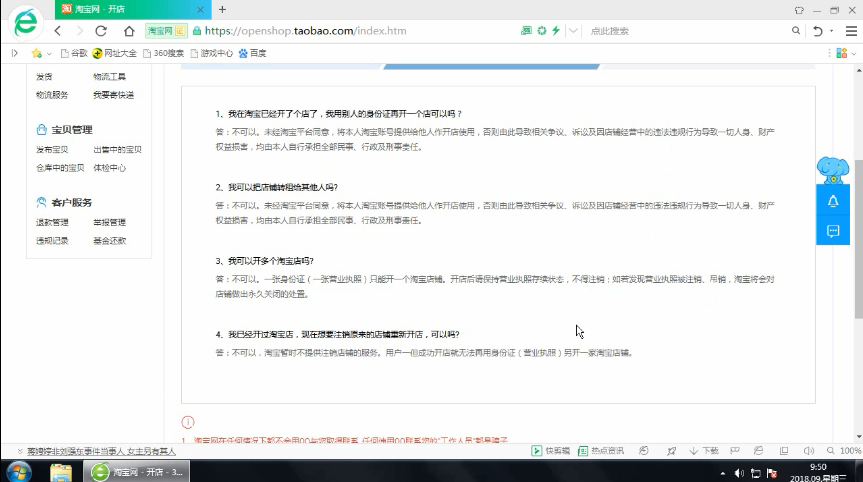863x482 pixels.
Task: Reload the page with the refresh icon
Action: (101, 31)
